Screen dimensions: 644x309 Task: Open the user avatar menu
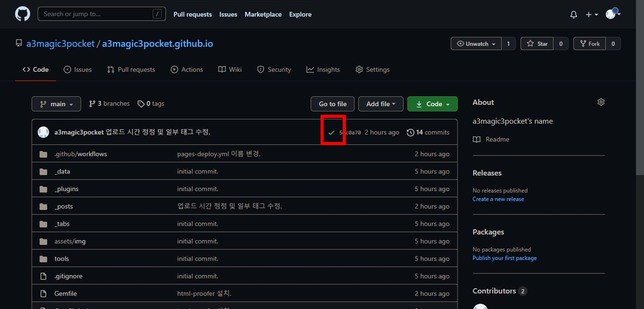pos(613,14)
